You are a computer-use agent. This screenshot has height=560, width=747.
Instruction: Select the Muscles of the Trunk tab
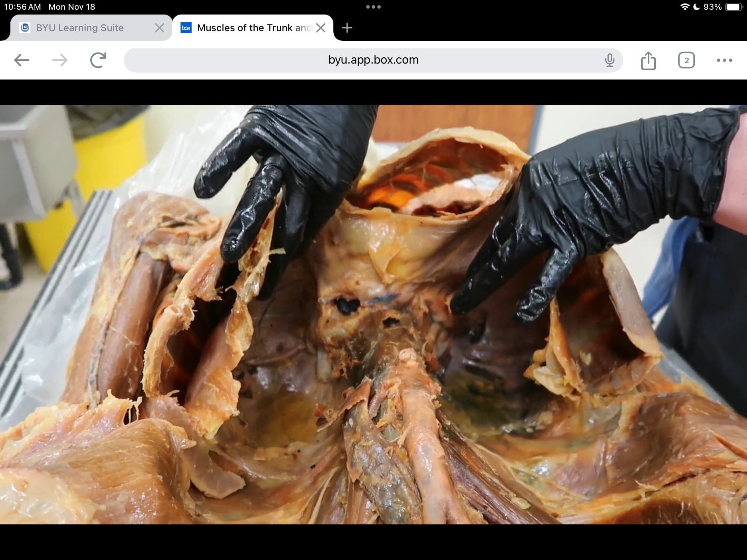tap(253, 28)
